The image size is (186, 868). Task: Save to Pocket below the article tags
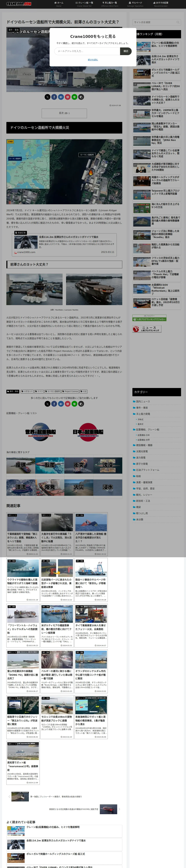tap(68, 404)
